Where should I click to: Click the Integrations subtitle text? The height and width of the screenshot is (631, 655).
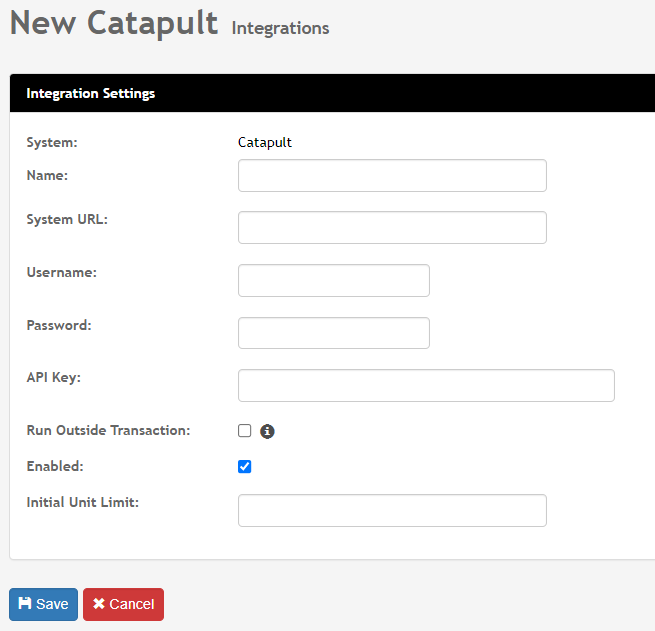pos(280,28)
